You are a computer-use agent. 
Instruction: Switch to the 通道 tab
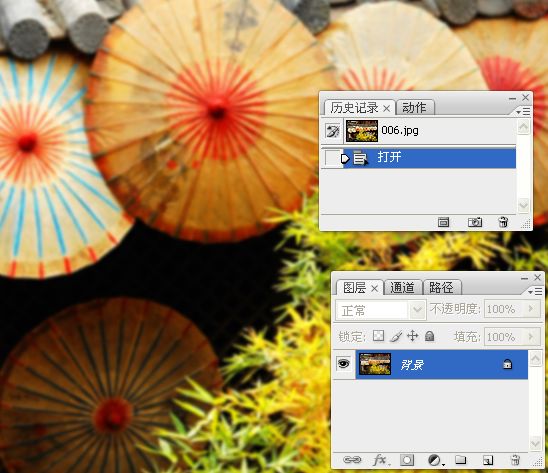pyautogui.click(x=402, y=287)
